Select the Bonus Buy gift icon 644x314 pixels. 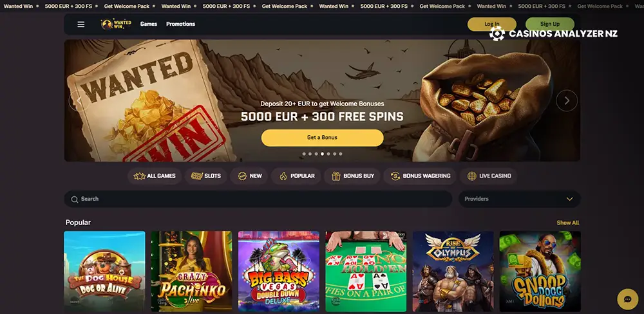(336, 176)
